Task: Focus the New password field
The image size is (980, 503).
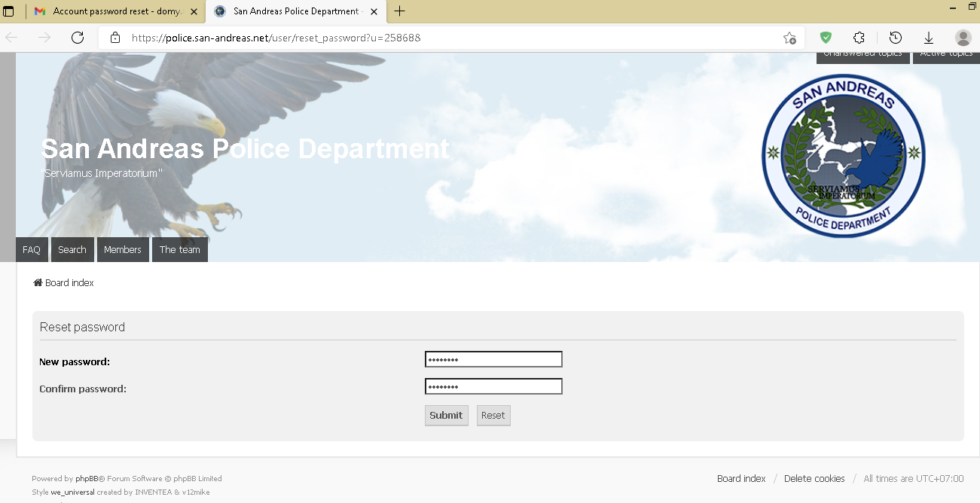Action: tap(493, 359)
